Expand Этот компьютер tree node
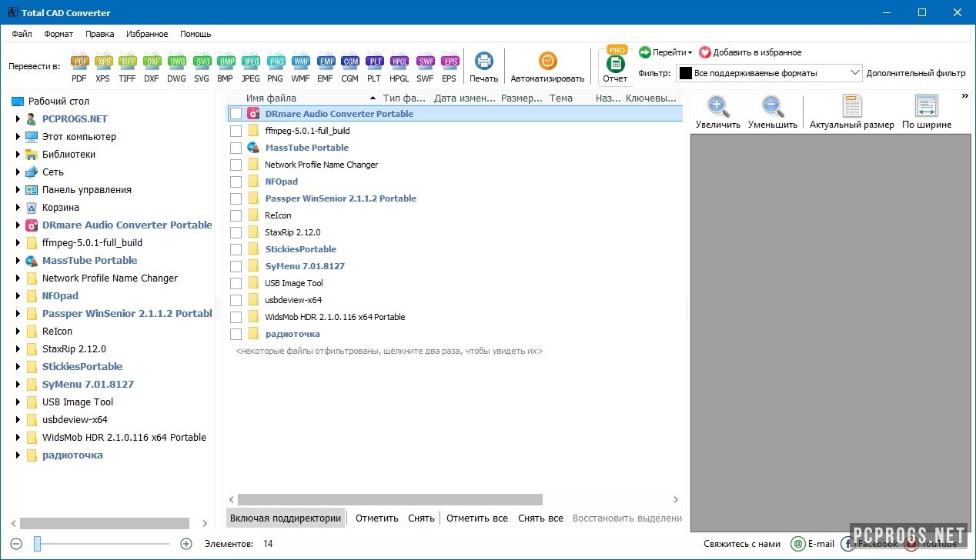Image resolution: width=976 pixels, height=560 pixels. click(18, 137)
